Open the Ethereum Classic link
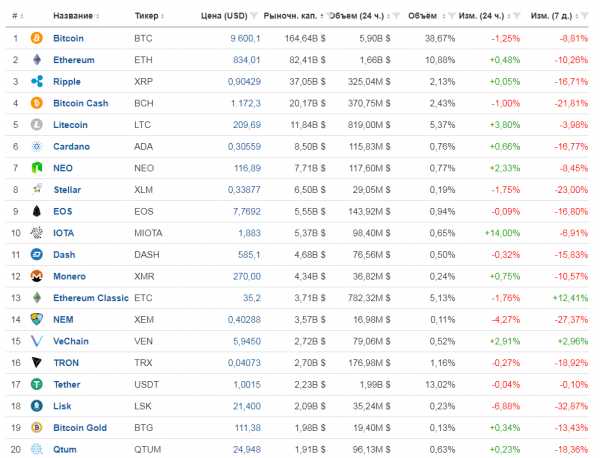The image size is (600, 458). [x=90, y=297]
